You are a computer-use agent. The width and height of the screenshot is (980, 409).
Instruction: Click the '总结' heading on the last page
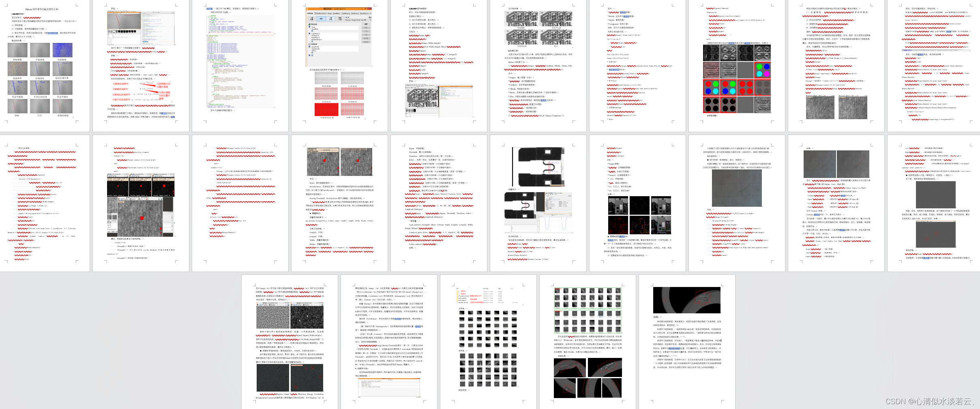click(656, 317)
